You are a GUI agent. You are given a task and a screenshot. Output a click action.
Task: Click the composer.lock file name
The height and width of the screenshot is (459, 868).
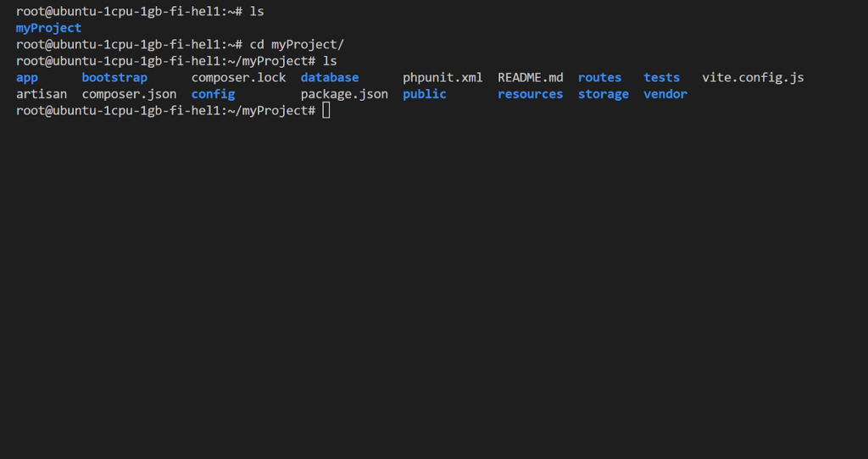coord(239,78)
